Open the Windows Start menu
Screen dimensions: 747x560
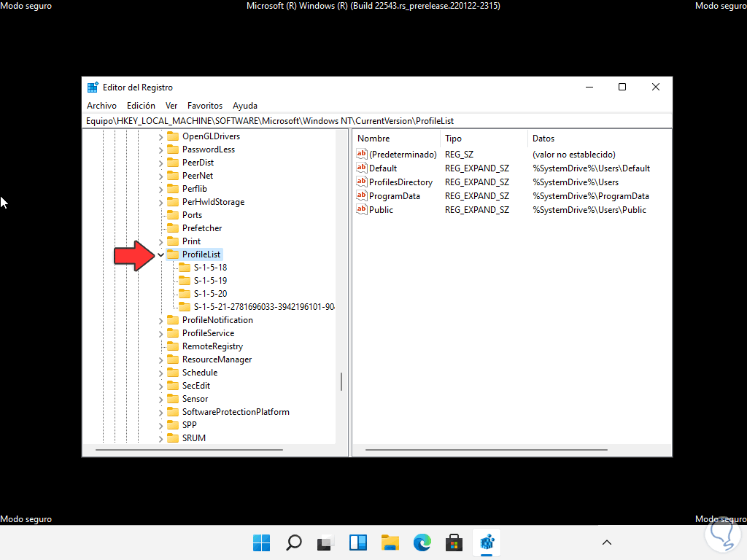tap(262, 542)
